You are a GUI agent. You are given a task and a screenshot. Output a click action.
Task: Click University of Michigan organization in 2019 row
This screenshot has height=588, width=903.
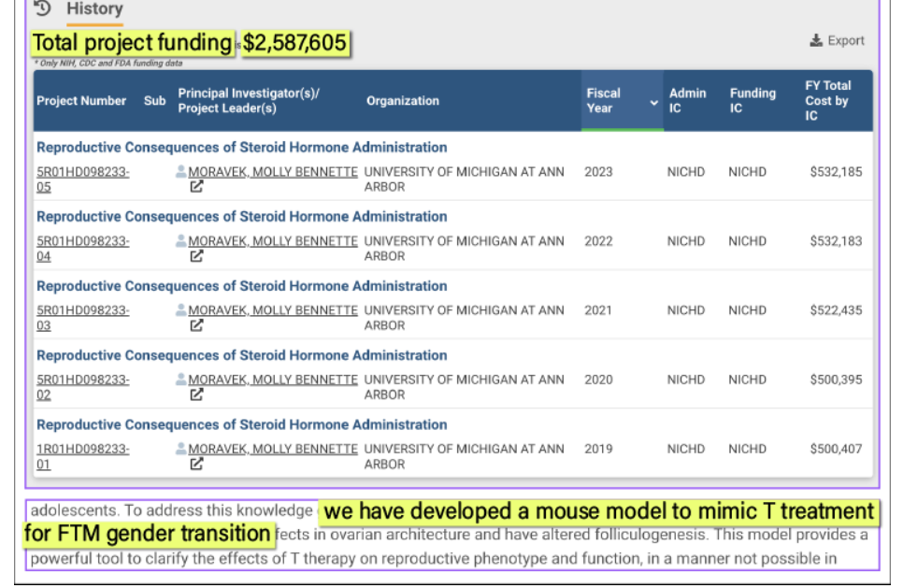point(465,456)
